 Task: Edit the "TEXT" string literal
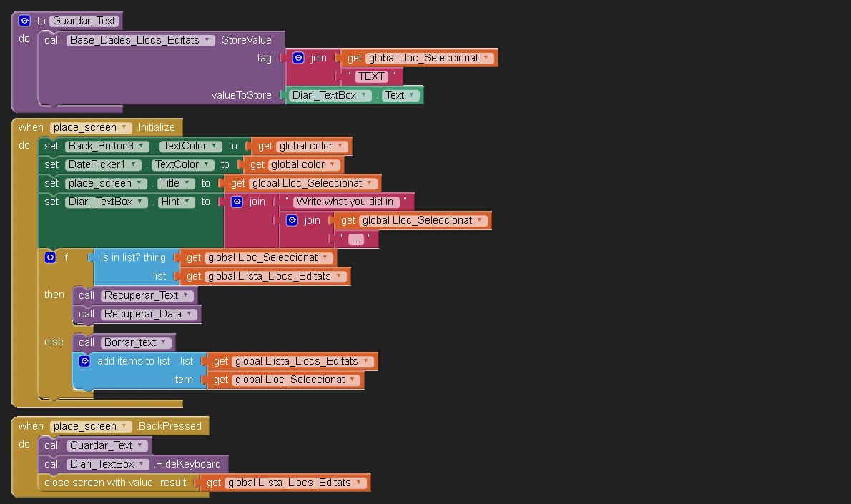(371, 76)
